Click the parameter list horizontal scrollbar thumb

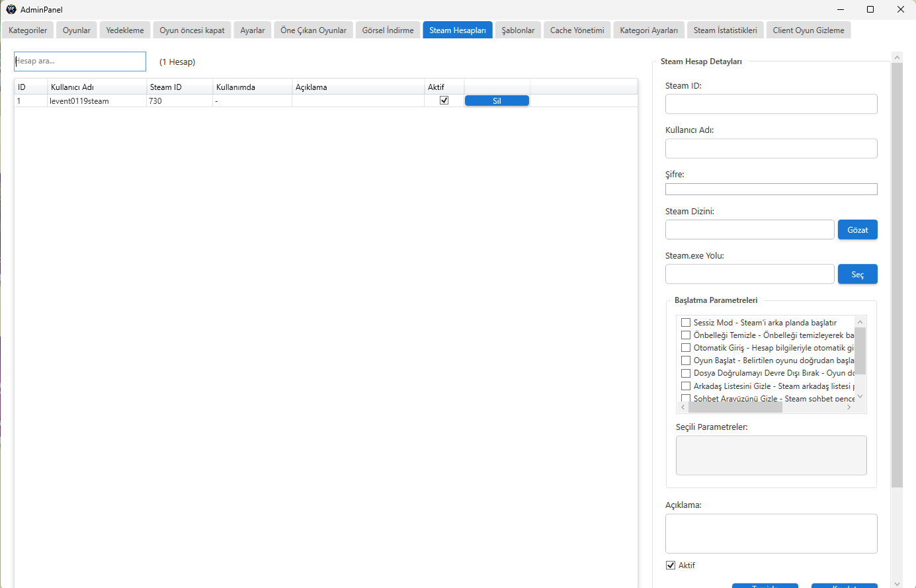click(x=735, y=407)
